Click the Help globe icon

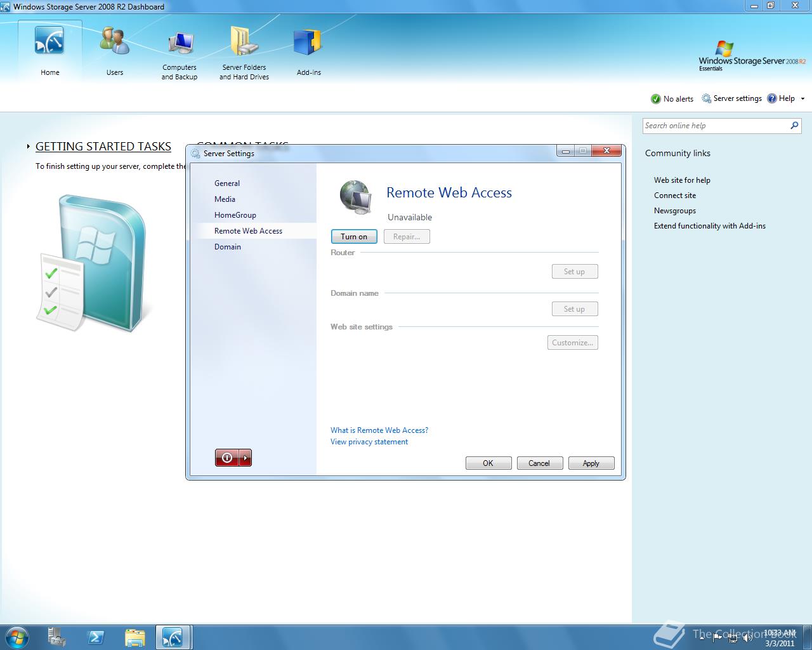tap(772, 98)
